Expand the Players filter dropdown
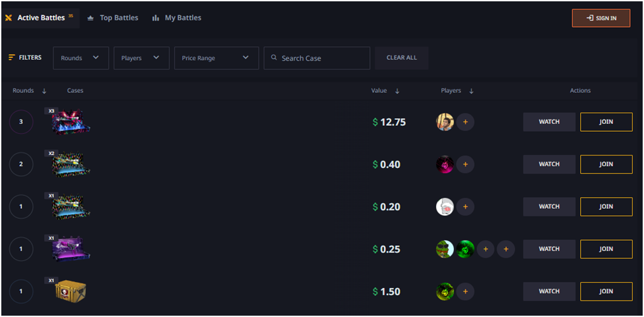This screenshot has width=644, height=317. (x=141, y=58)
